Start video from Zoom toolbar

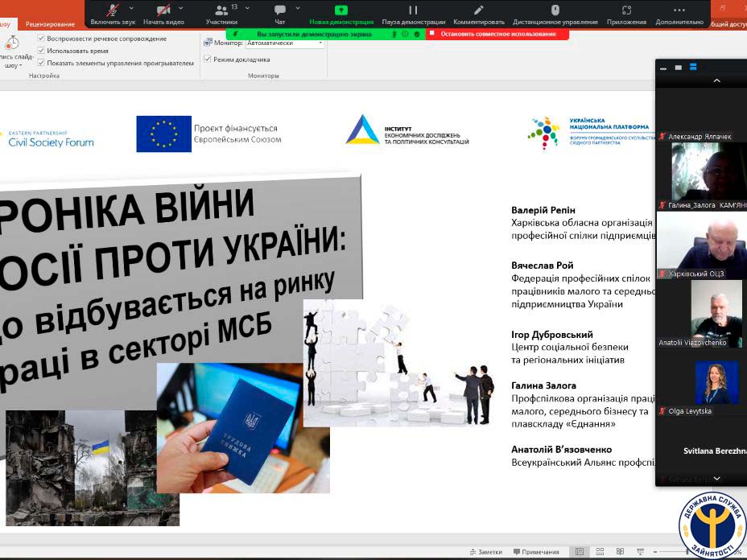coord(163,11)
